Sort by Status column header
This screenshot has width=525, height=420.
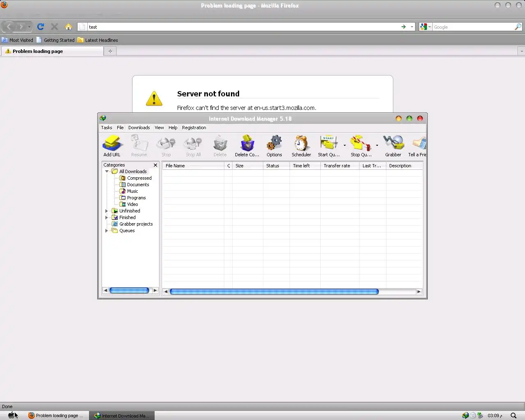click(276, 166)
